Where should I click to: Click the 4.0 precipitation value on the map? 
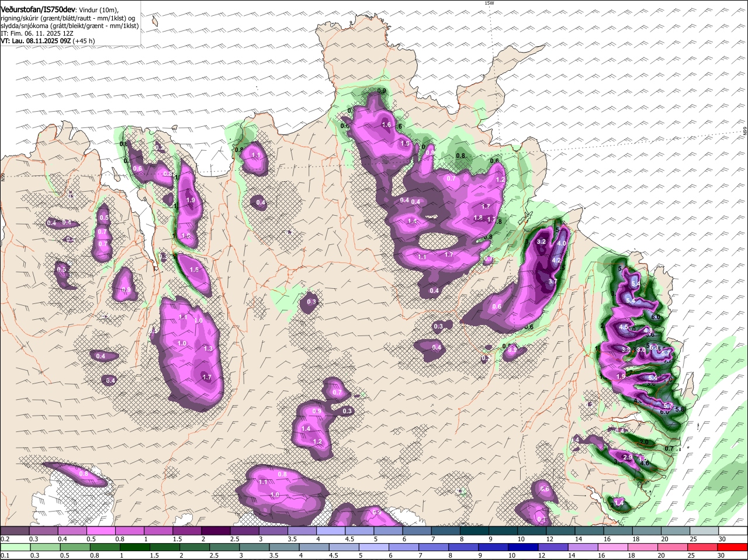[562, 243]
